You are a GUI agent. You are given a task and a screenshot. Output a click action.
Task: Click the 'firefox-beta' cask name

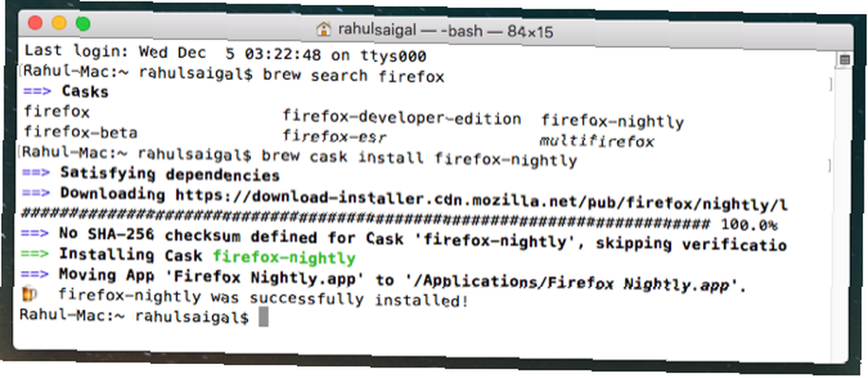pos(81,132)
